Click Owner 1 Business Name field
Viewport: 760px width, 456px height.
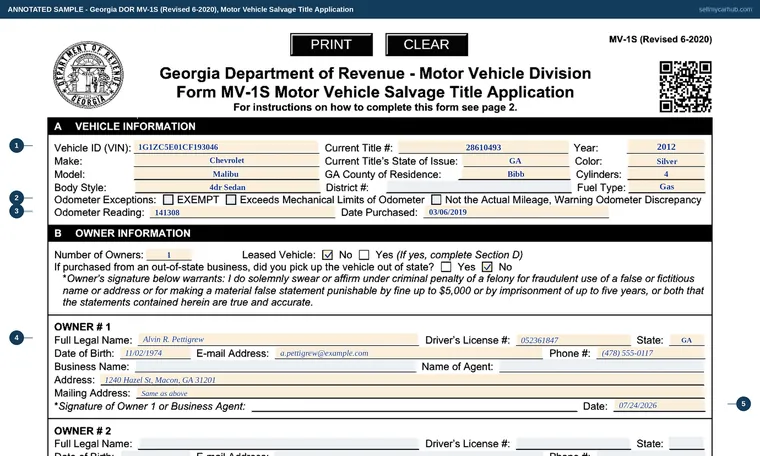tap(275, 366)
